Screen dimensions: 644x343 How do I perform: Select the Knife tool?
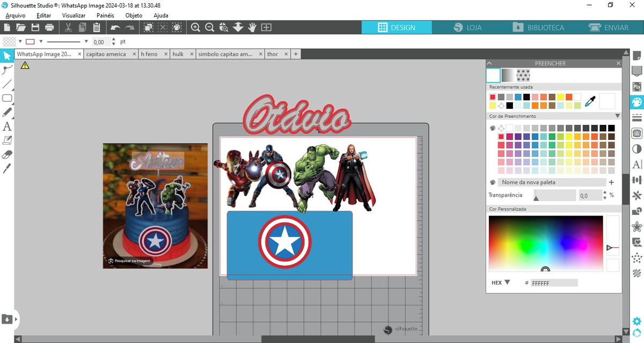pos(7,169)
